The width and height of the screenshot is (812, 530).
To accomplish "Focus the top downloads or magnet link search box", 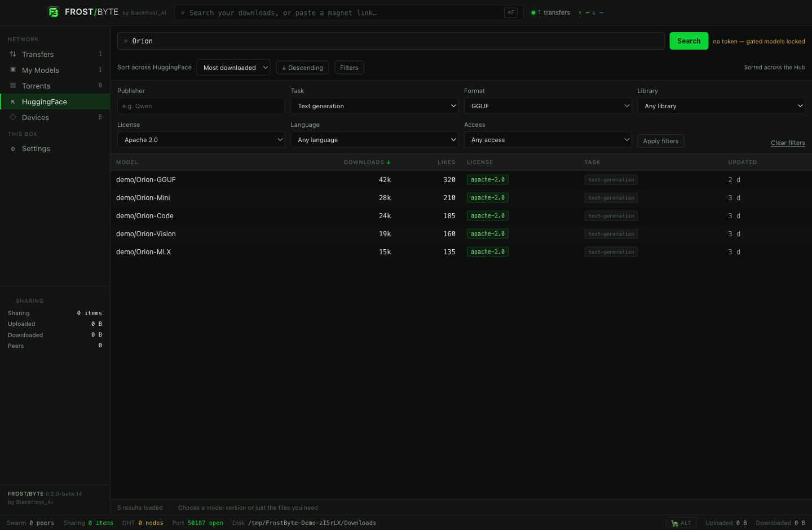I will click(x=349, y=12).
